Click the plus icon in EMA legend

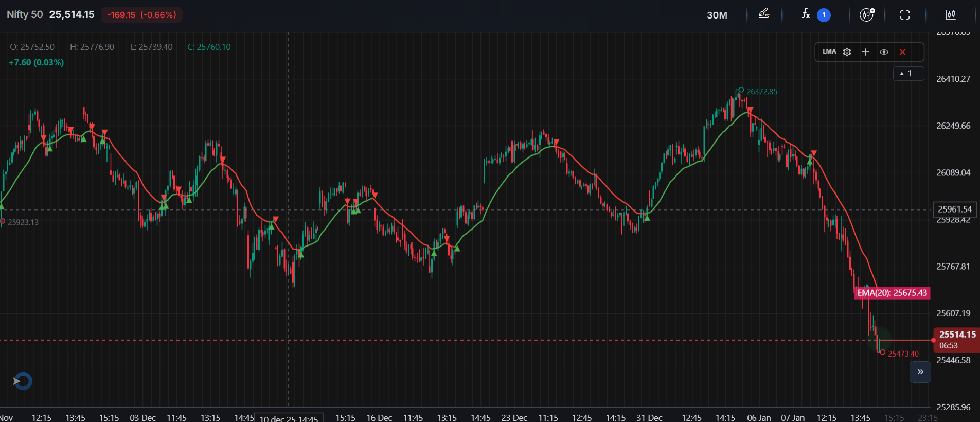pos(865,52)
